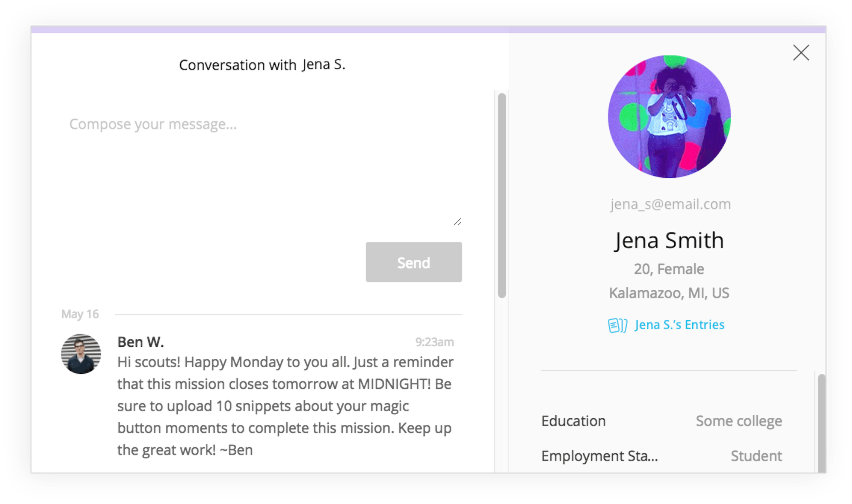Click the Jena Smith name heading
852x504 pixels.
point(669,240)
